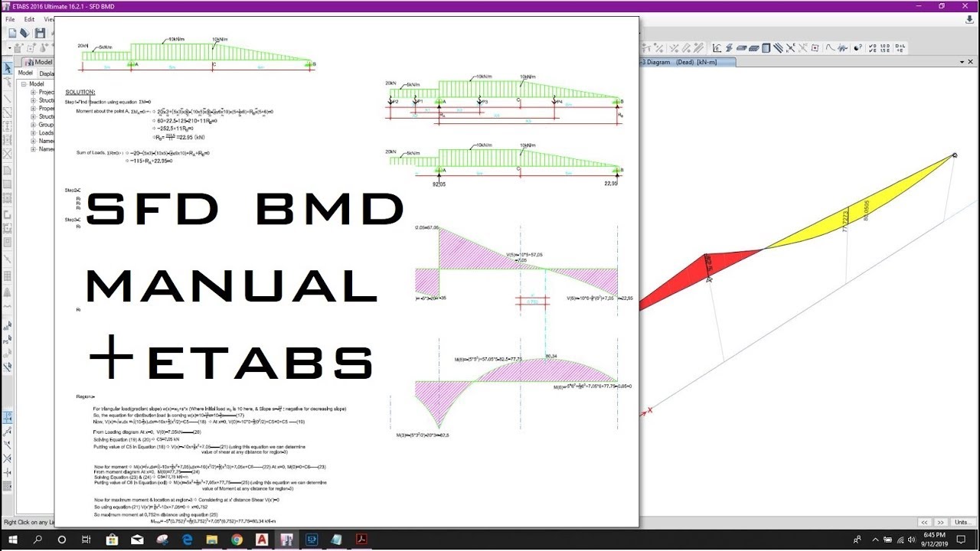Open Time History function waveform icon
This screenshot has height=551, width=980.
coord(842,48)
